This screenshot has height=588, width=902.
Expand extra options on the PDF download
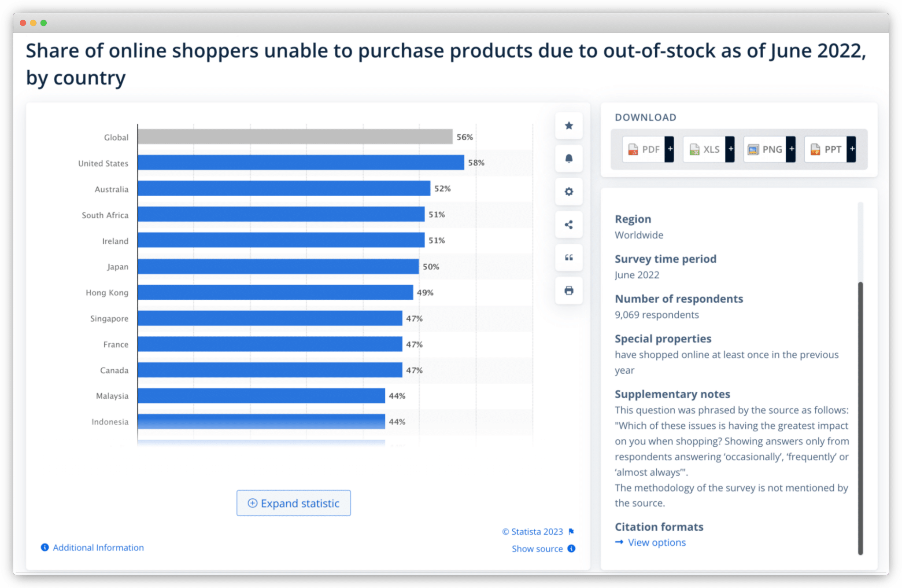tap(670, 149)
